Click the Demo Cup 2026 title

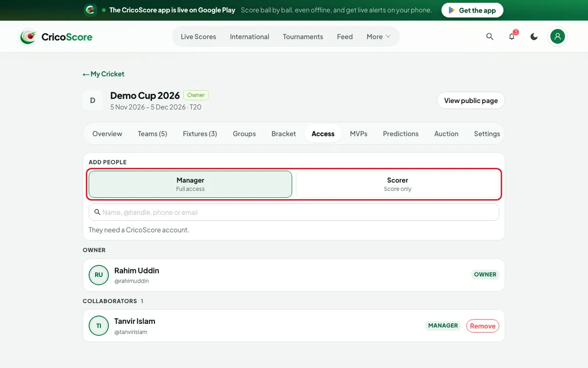click(x=145, y=96)
